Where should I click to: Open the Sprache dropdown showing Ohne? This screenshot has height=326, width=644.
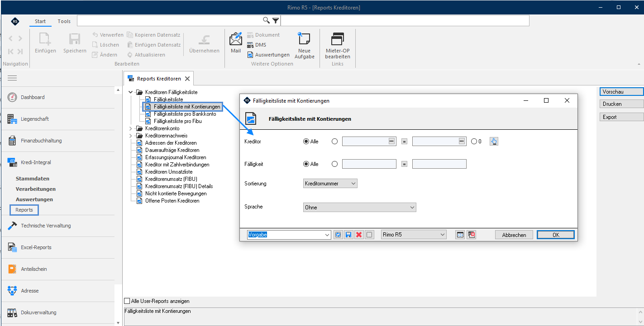[359, 208]
